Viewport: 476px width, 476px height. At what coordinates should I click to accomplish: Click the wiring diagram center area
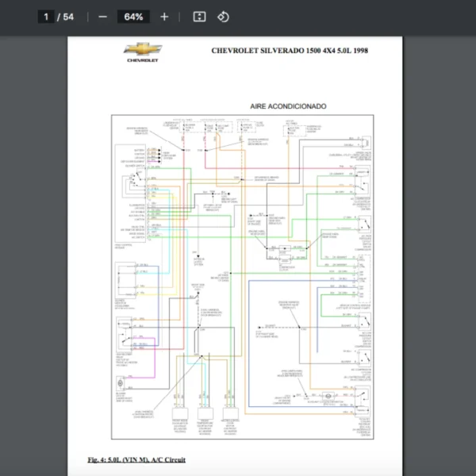(242, 278)
